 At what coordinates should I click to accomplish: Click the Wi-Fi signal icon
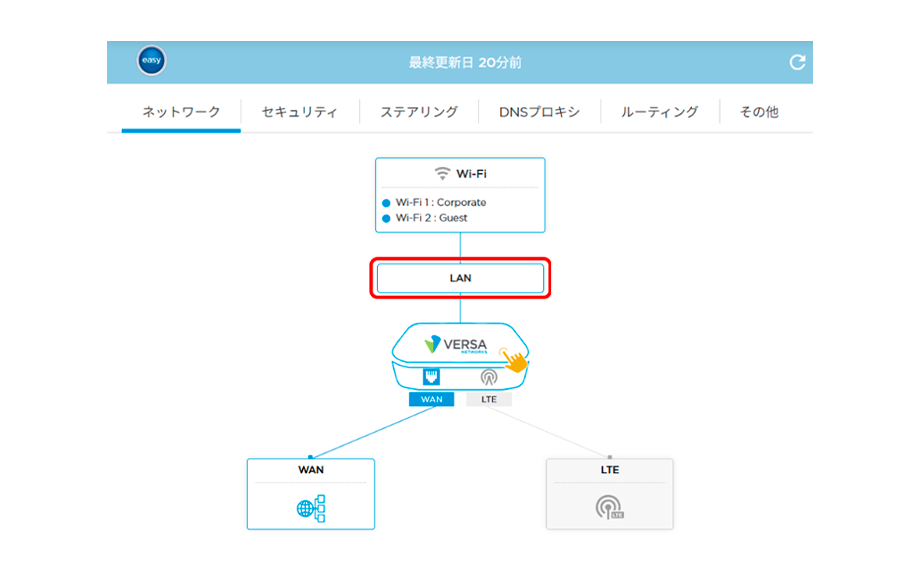point(442,173)
